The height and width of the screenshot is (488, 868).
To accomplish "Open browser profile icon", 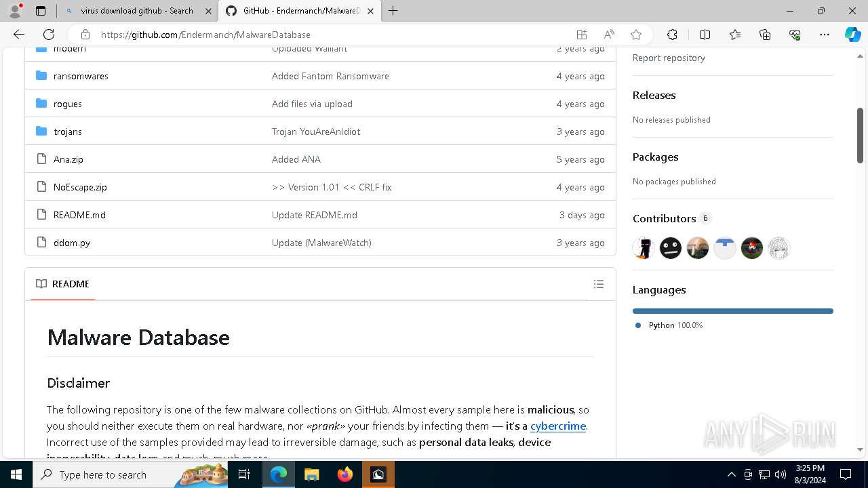I will click(15, 11).
